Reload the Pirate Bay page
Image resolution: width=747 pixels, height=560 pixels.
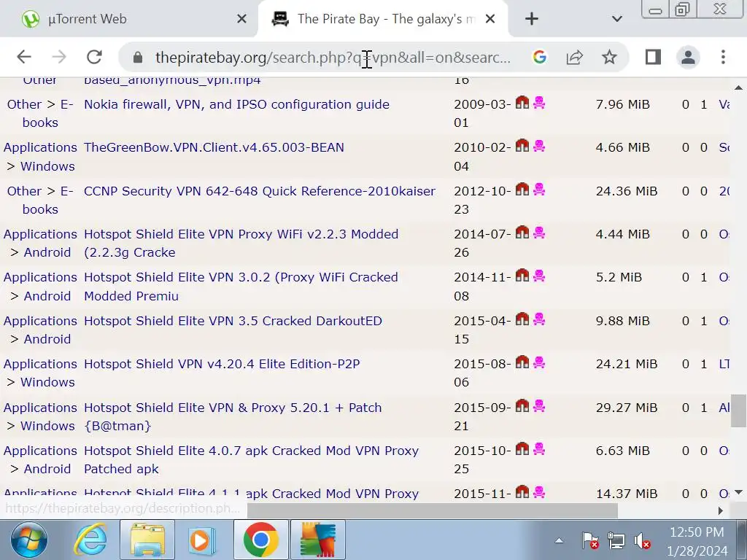click(x=94, y=57)
